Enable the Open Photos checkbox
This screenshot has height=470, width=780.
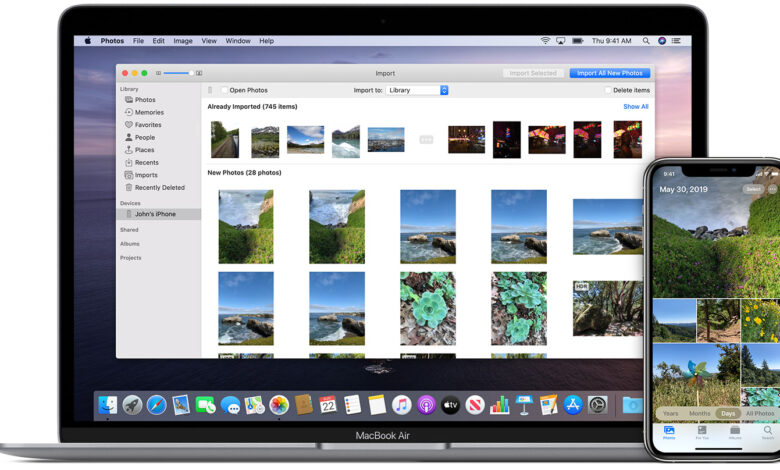[224, 90]
